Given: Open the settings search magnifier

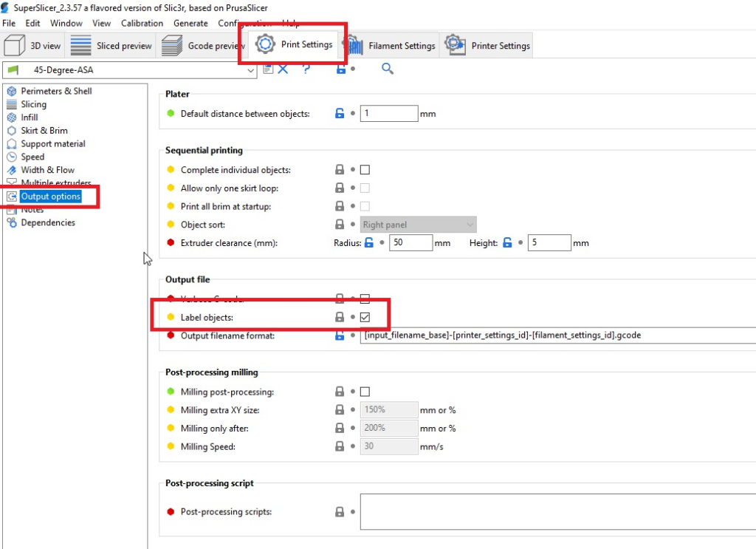Looking at the screenshot, I should (x=387, y=69).
